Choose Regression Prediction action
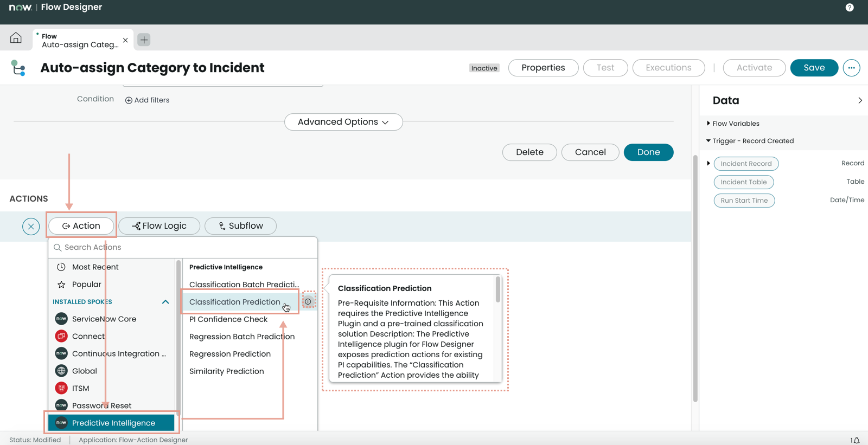Image resolution: width=868 pixels, height=445 pixels. [x=230, y=354]
